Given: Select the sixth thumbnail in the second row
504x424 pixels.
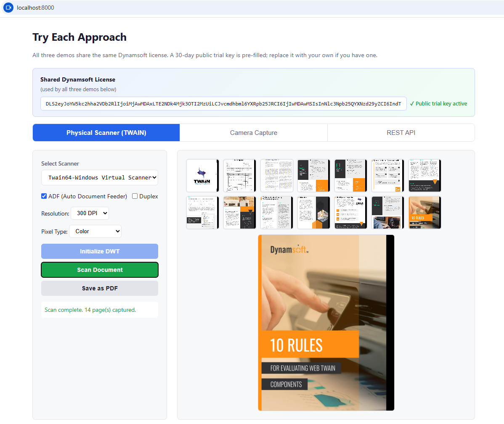Looking at the screenshot, I should tap(387, 213).
